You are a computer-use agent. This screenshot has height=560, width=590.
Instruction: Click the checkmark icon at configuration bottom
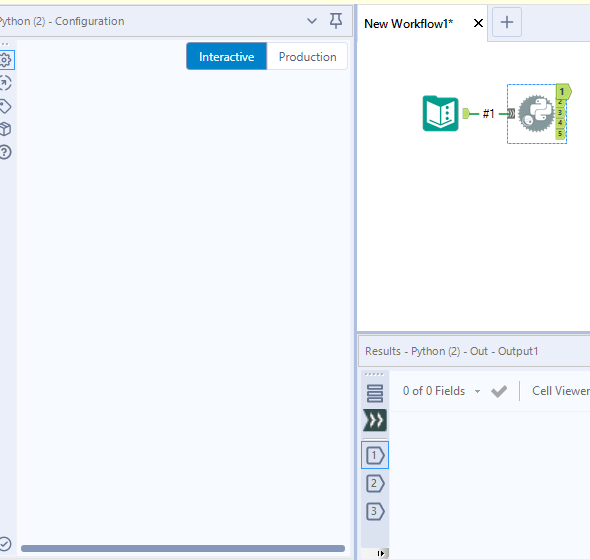[6, 544]
